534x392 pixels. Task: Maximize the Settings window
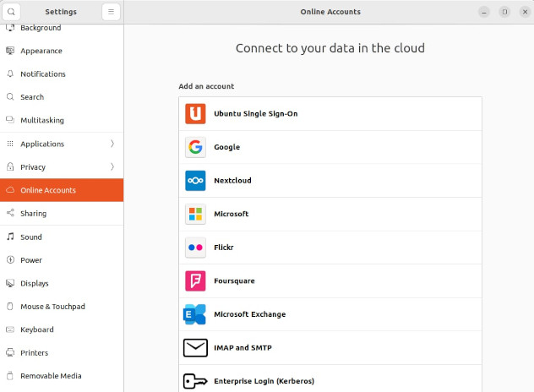pyautogui.click(x=504, y=12)
